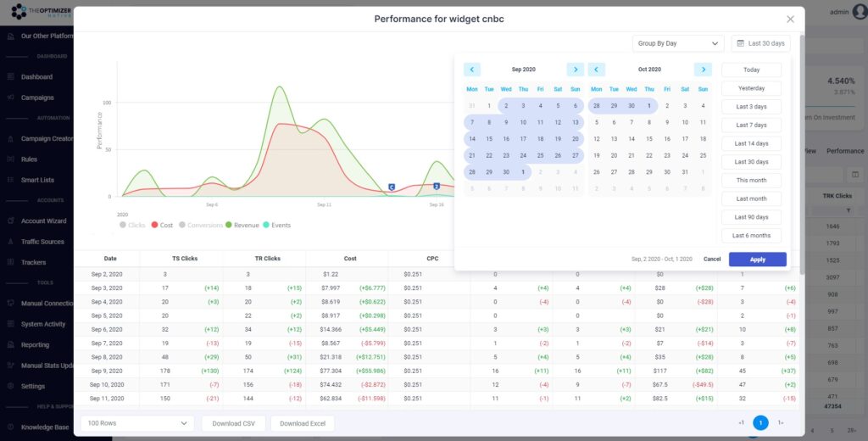868x441 pixels.
Task: Click the Dashboard sidebar icon
Action: pyautogui.click(x=10, y=76)
